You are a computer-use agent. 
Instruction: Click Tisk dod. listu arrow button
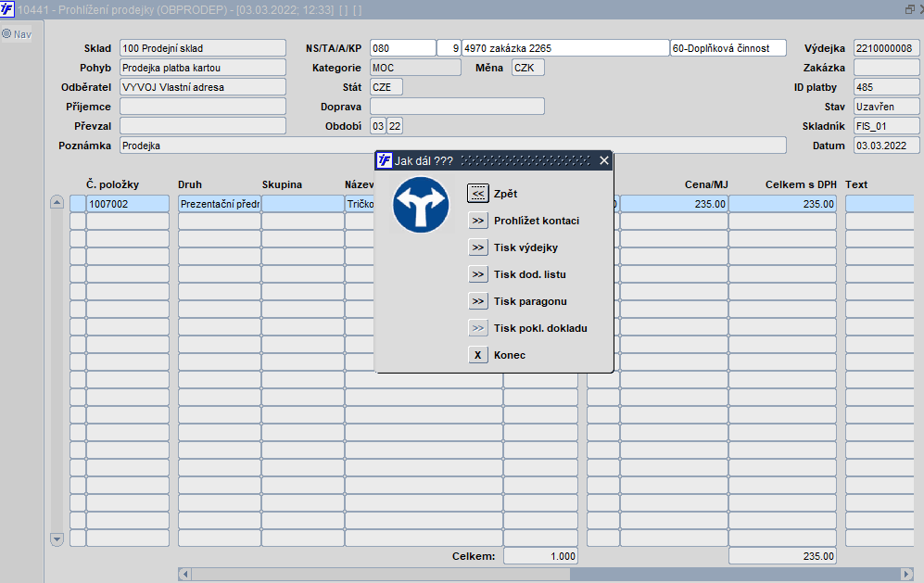[478, 274]
